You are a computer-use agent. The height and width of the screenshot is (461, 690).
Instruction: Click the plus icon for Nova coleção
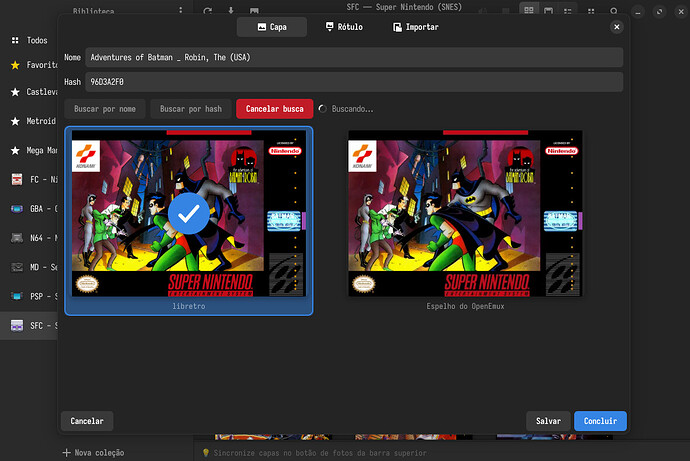(x=66, y=453)
